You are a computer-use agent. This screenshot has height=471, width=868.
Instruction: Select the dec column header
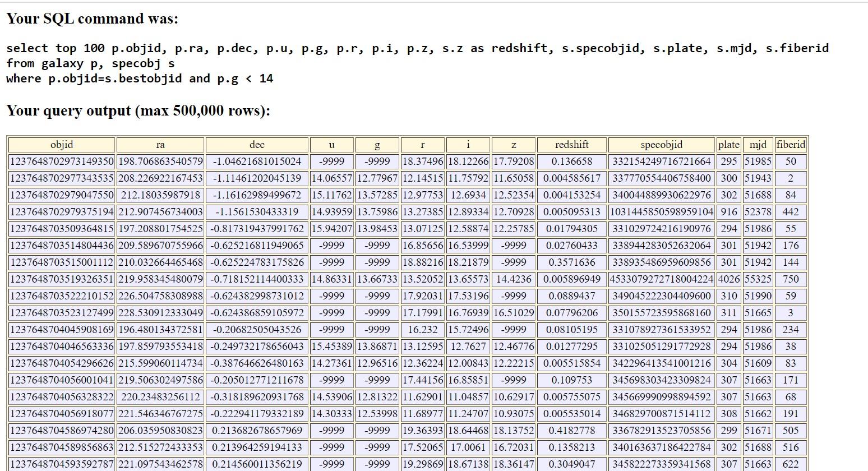click(257, 145)
